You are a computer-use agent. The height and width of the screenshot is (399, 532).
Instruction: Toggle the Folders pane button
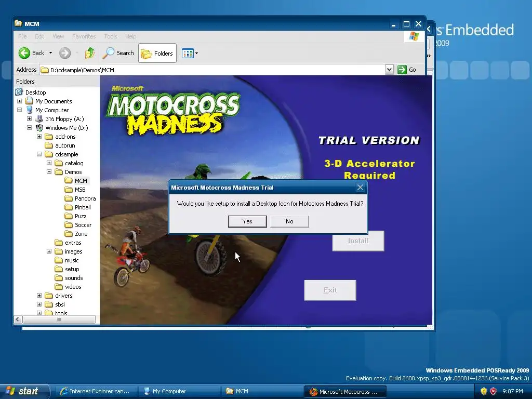pyautogui.click(x=157, y=54)
